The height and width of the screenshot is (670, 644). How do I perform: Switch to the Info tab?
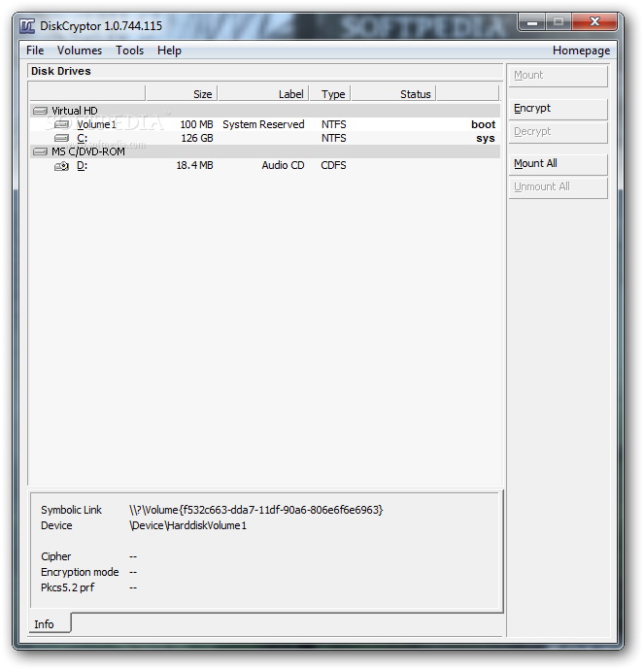tap(48, 623)
